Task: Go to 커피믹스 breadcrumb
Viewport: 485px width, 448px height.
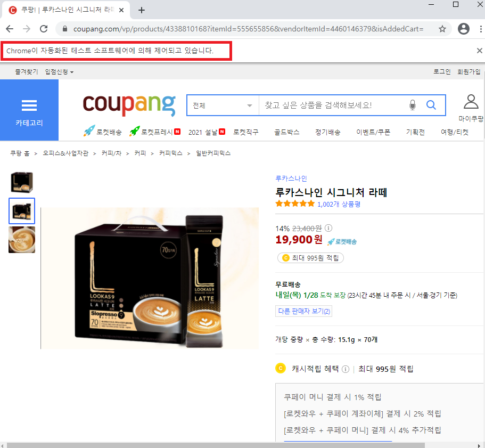Action: coord(171,153)
